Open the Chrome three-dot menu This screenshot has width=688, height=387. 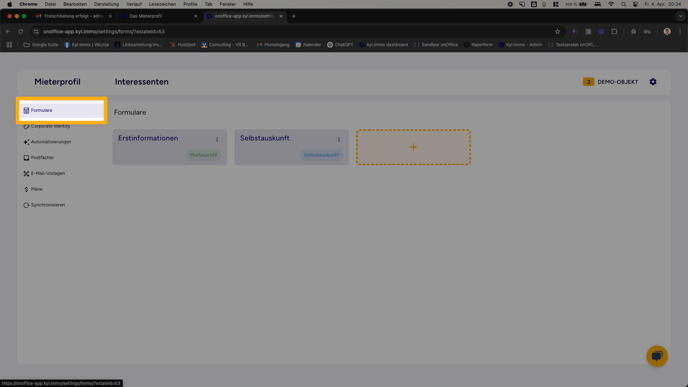pyautogui.click(x=680, y=32)
